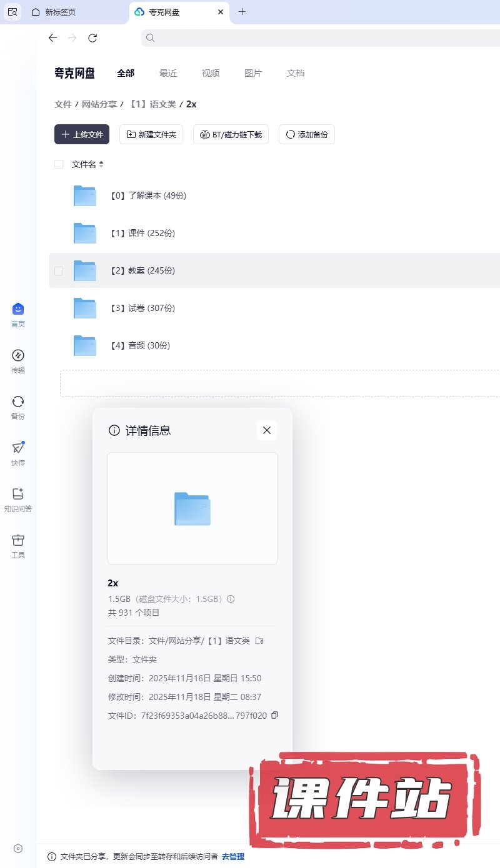Copy the file ID with copy icon
This screenshot has width=500, height=868.
coord(274,715)
